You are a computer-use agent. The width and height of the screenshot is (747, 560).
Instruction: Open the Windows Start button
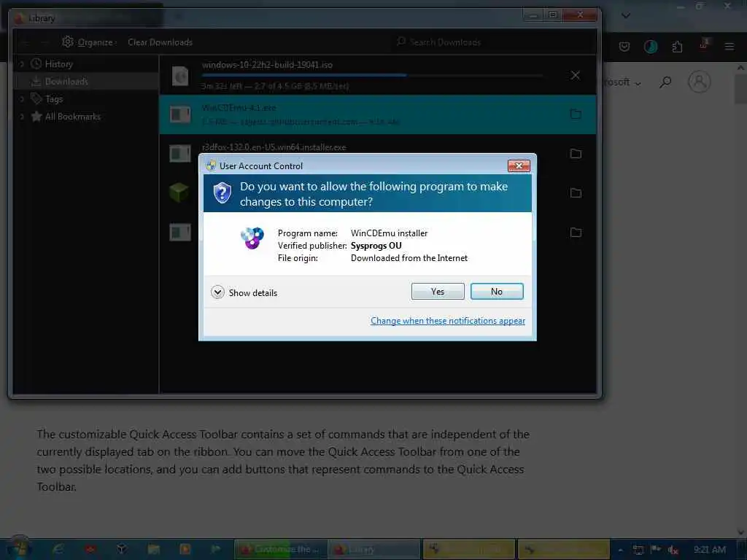tap(19, 548)
